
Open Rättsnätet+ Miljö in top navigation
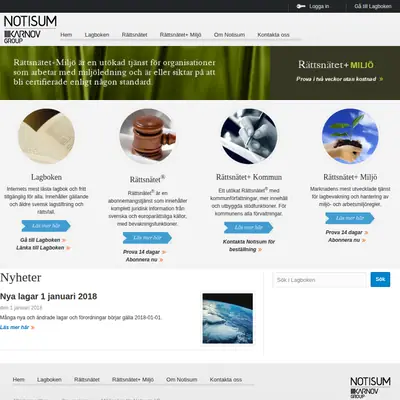coord(180,35)
